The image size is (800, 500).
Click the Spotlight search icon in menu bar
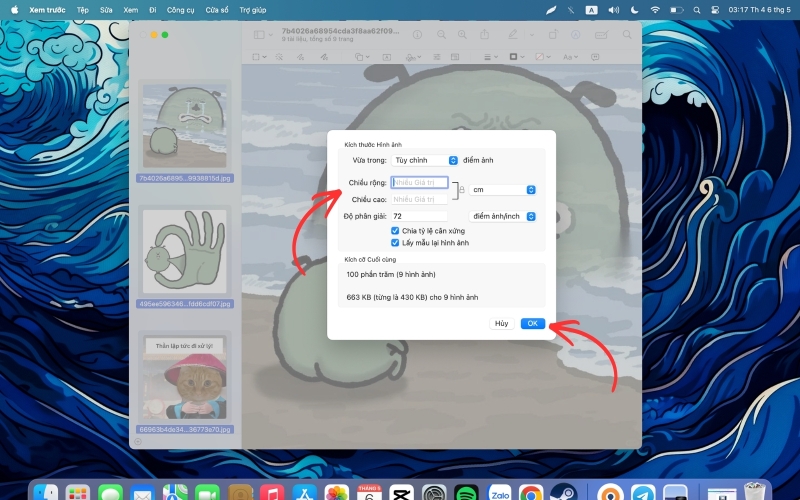point(696,10)
